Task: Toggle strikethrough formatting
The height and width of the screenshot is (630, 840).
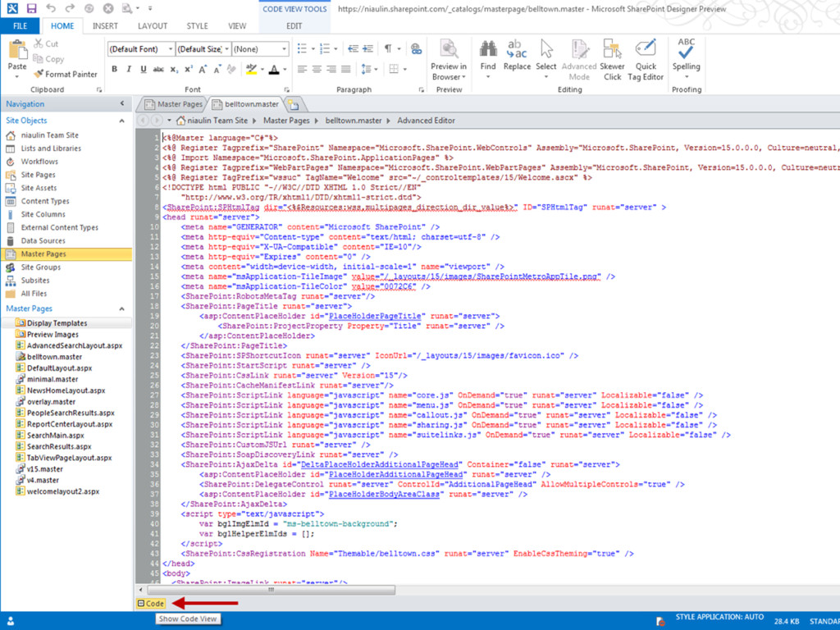Action: [158, 69]
